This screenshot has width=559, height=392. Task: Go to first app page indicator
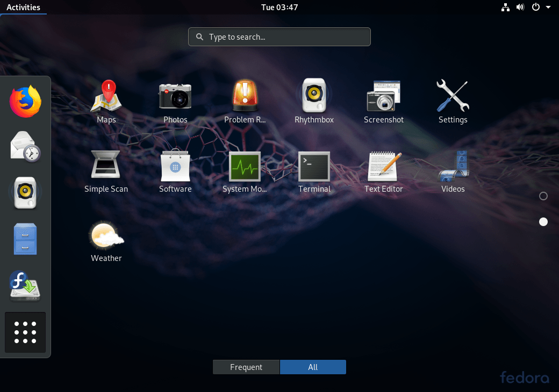[x=543, y=196]
